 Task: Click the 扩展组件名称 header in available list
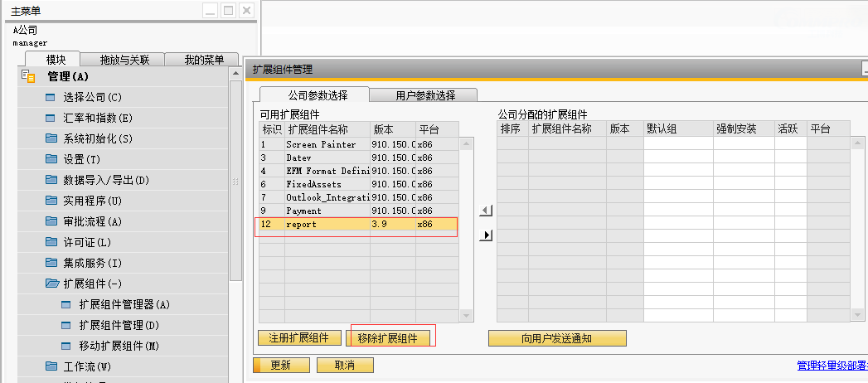tap(327, 129)
